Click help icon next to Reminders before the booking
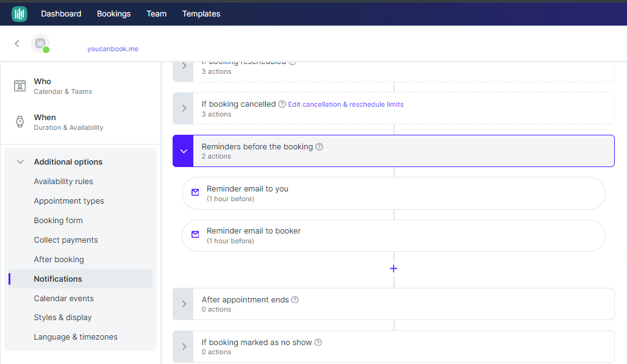The height and width of the screenshot is (364, 627). pyautogui.click(x=320, y=147)
